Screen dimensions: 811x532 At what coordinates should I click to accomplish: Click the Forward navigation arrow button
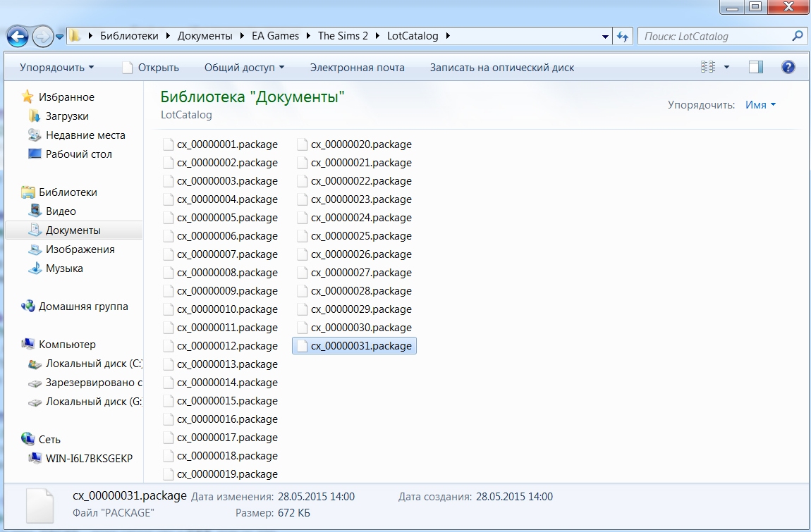tap(42, 36)
